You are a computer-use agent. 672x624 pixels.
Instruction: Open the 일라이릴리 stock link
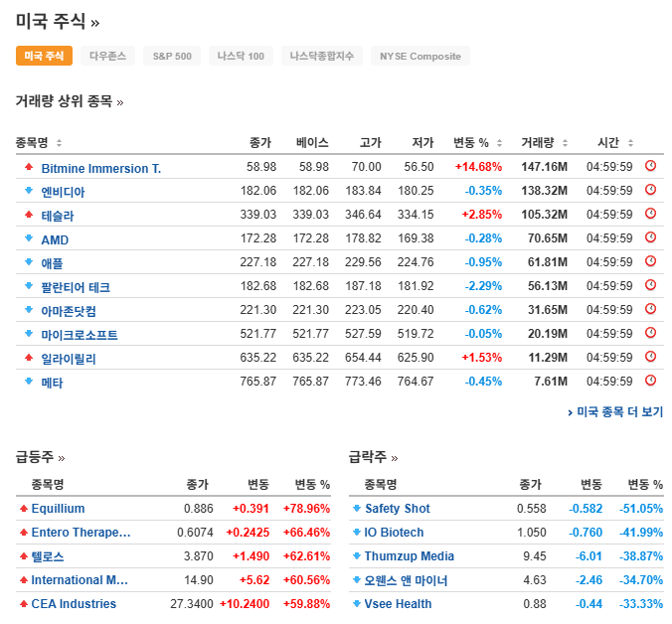coord(69,359)
